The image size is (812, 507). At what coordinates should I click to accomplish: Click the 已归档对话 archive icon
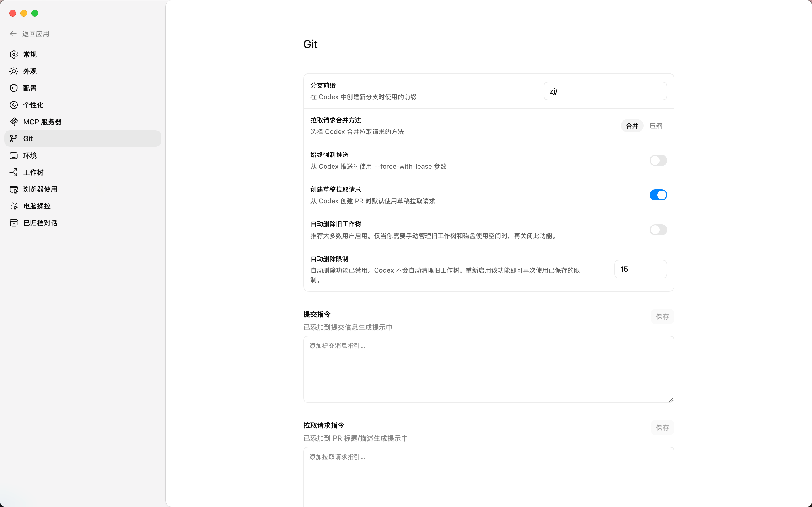click(x=14, y=223)
